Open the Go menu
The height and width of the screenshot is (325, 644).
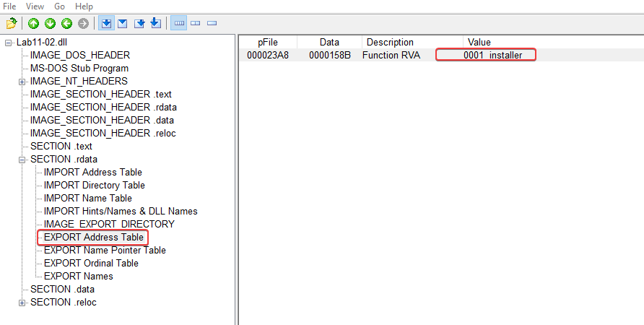[x=59, y=6]
